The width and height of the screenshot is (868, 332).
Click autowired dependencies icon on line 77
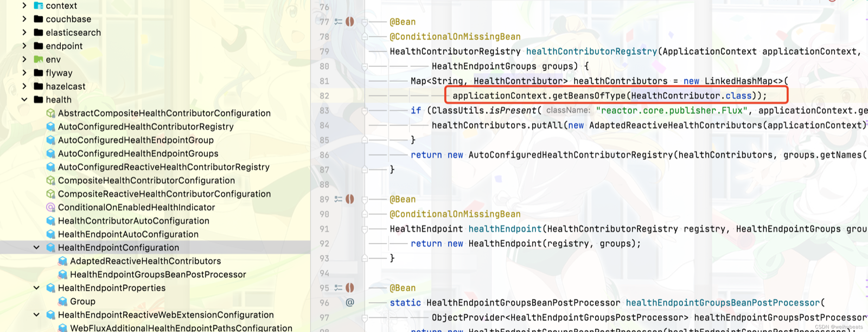click(338, 22)
